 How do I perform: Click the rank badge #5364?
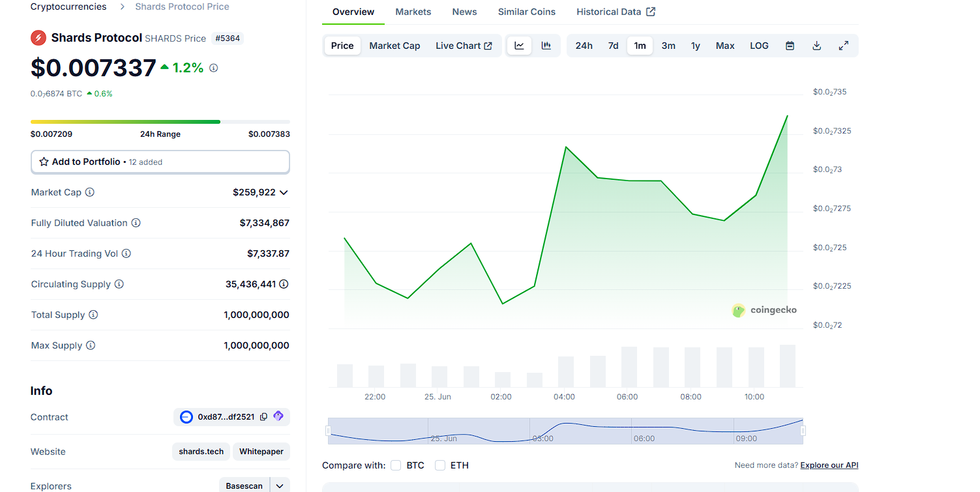[228, 38]
